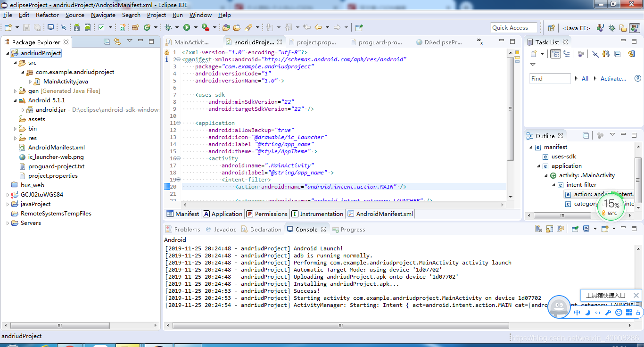Expand the GCJ02toWGS84 project node
The width and height of the screenshot is (644, 347).
[x=8, y=195]
